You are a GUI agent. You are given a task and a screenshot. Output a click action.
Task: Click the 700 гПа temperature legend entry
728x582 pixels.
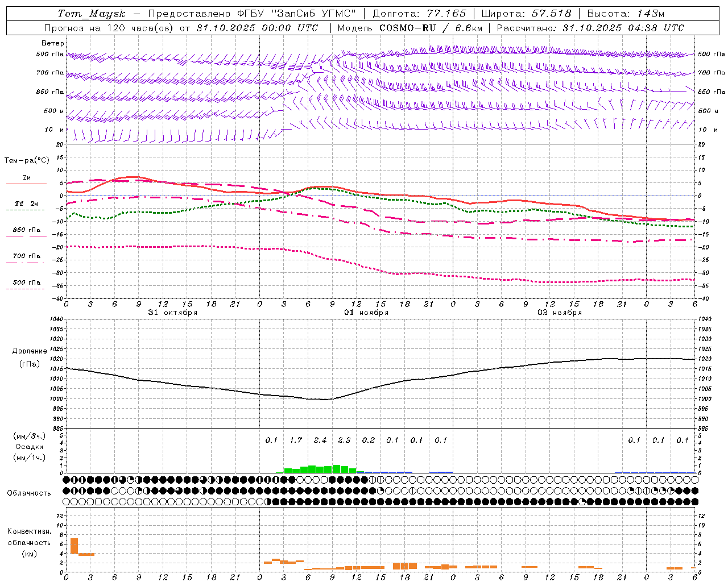coord(27,256)
